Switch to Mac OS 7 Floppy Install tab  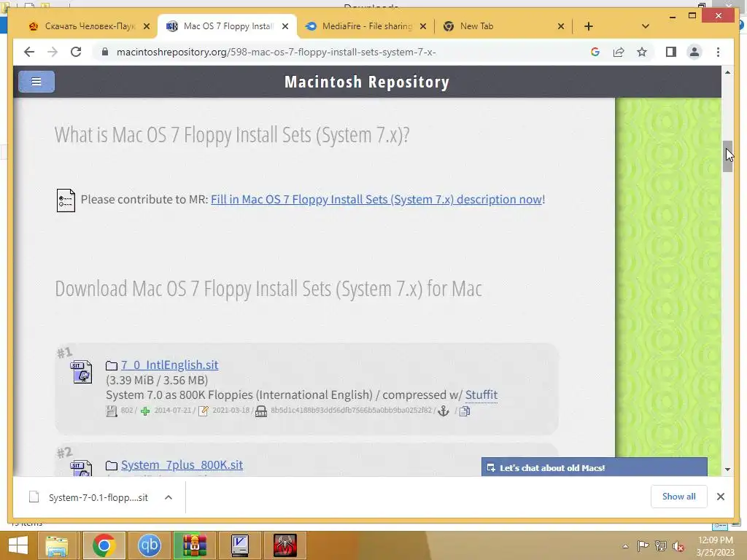pos(228,26)
